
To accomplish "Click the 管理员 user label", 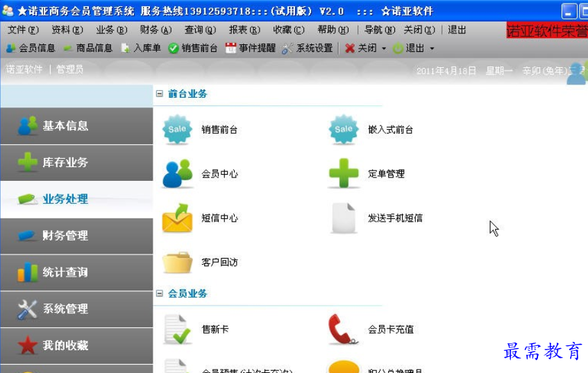I will pyautogui.click(x=69, y=69).
